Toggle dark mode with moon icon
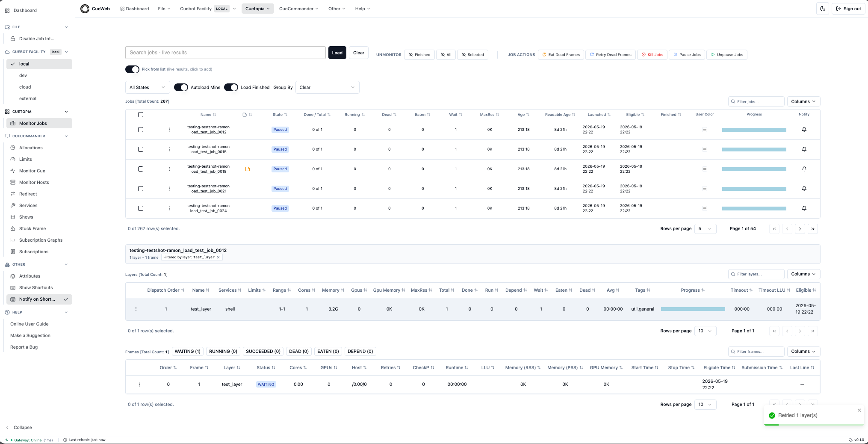The height and width of the screenshot is (444, 868). [x=823, y=9]
